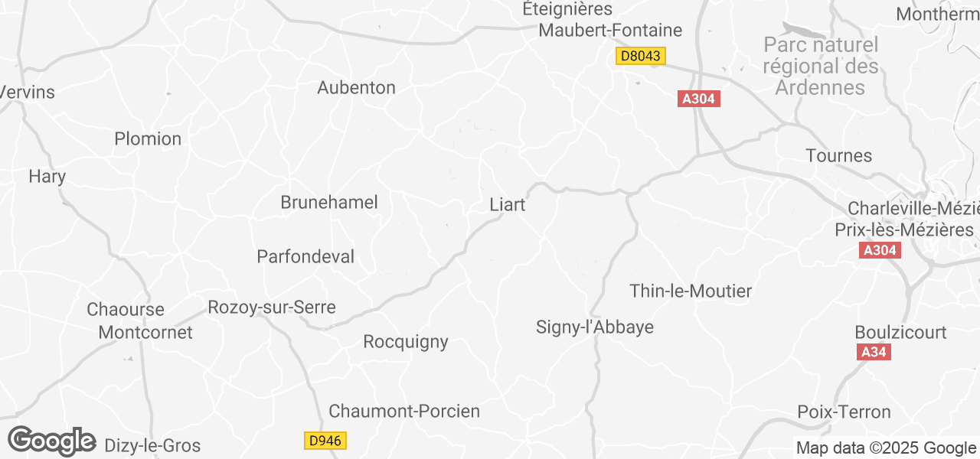Screen dimensions: 980x459
Task: Select the Liart town label
Action: 508,205
